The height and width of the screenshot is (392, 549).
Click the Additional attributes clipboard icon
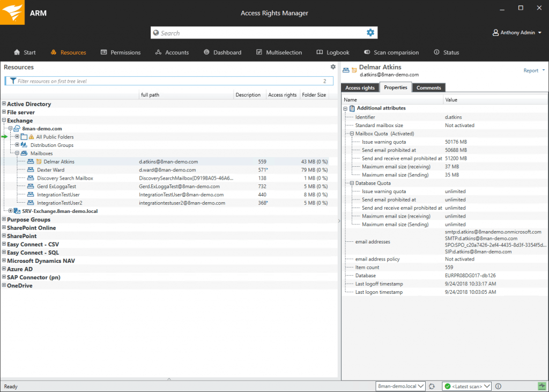[352, 108]
